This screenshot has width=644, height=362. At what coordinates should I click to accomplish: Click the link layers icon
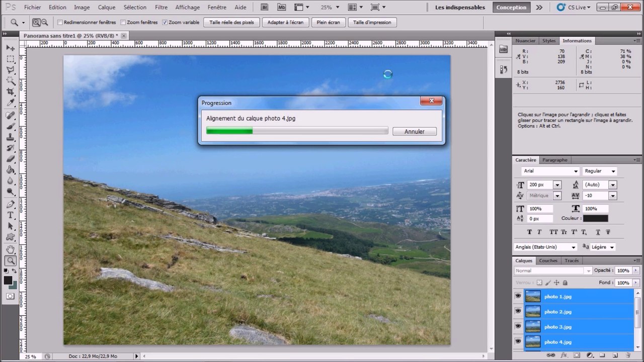[x=551, y=355]
